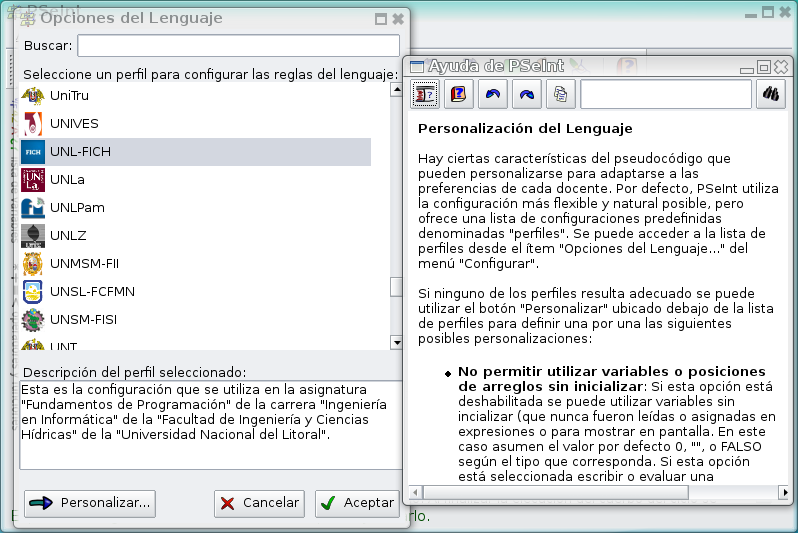Maximize the Ayuda de PSeInt window
Viewport: 798px width, 533px height.
764,67
